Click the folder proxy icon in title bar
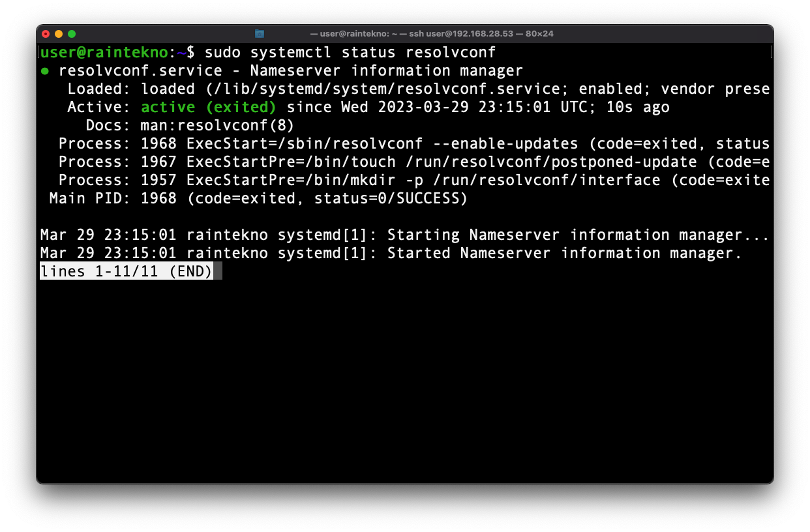The height and width of the screenshot is (532, 810). [260, 33]
